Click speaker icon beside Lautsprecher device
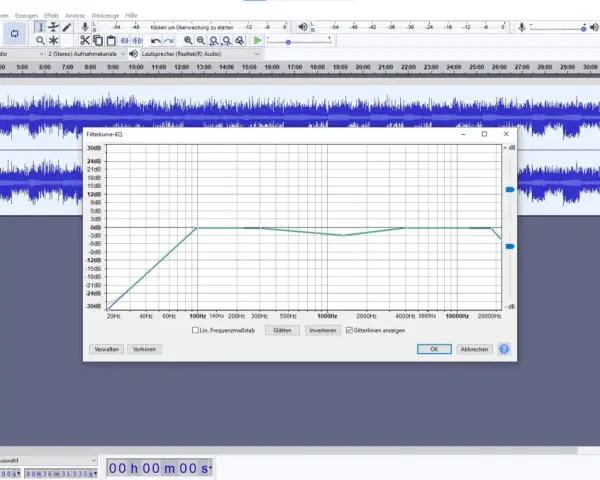600x480 pixels. tap(133, 54)
